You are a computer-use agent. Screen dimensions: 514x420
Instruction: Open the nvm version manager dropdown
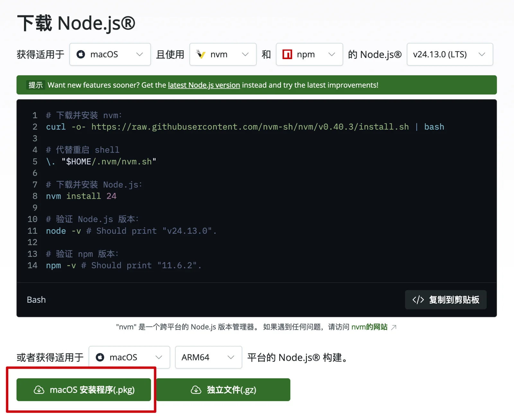pyautogui.click(x=223, y=55)
